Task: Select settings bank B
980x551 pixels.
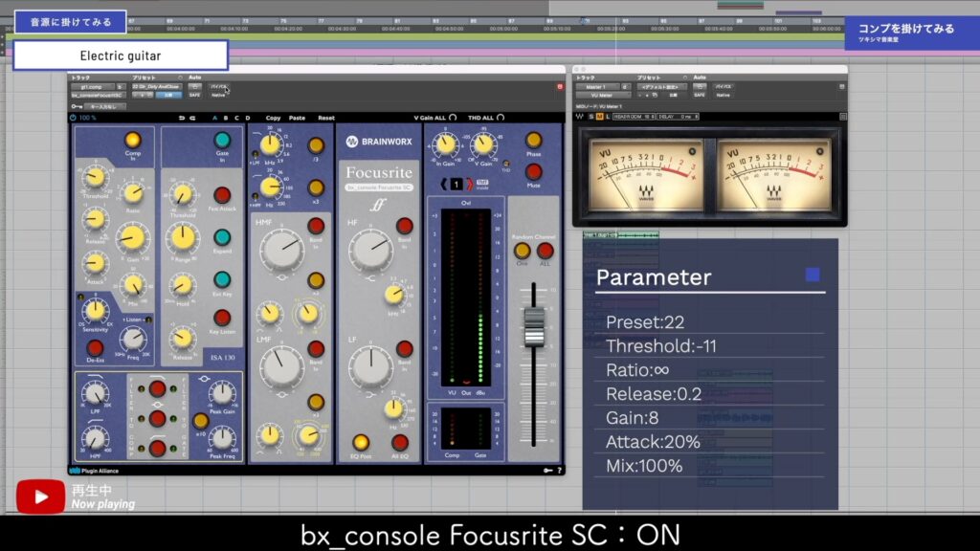Action: [226, 118]
